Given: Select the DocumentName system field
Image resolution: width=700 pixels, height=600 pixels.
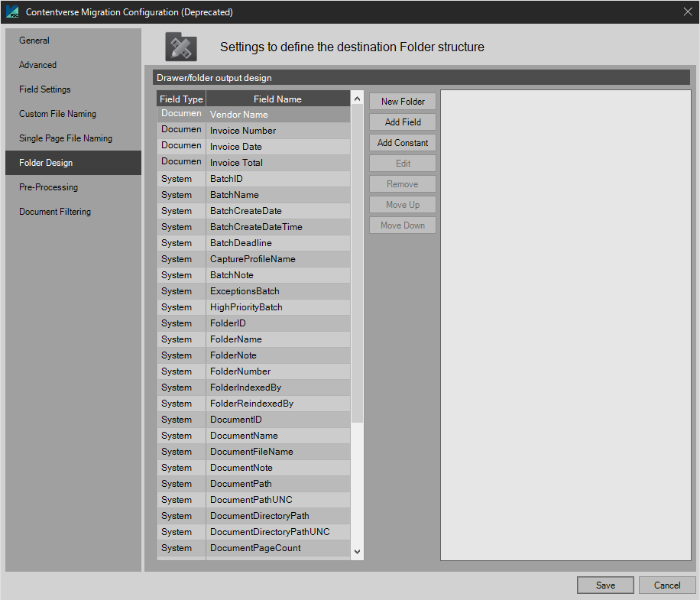Looking at the screenshot, I should [x=253, y=436].
